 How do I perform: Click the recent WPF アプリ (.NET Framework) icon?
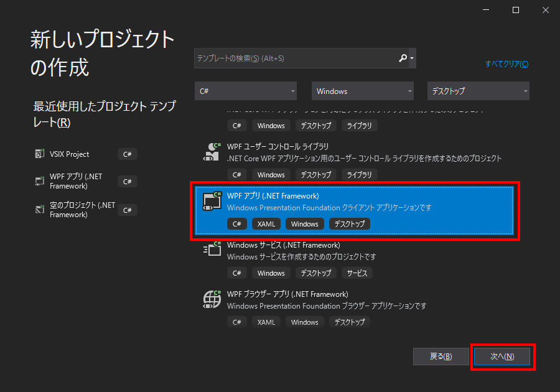pos(40,181)
